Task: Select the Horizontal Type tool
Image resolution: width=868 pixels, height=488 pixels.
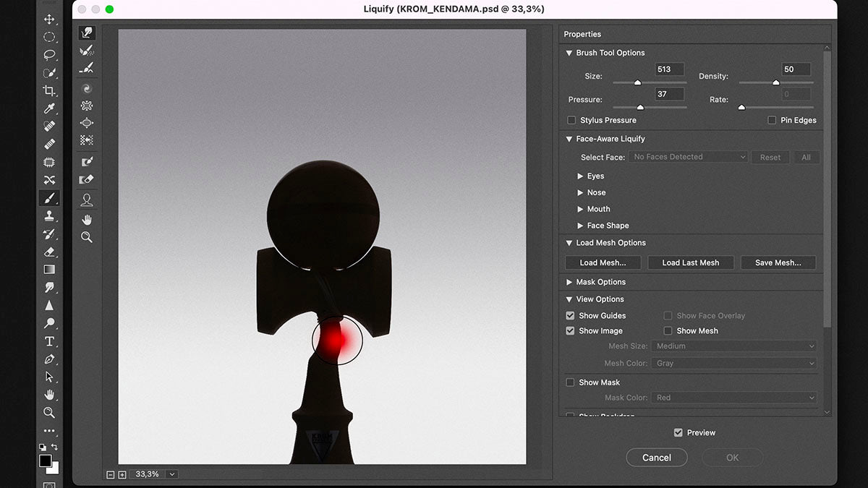Action: point(49,341)
